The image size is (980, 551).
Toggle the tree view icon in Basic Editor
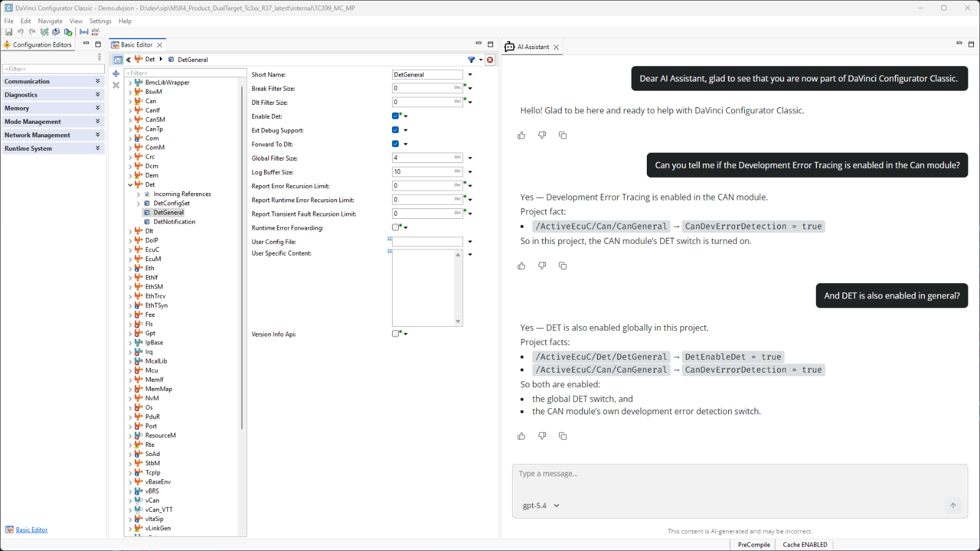coord(118,59)
